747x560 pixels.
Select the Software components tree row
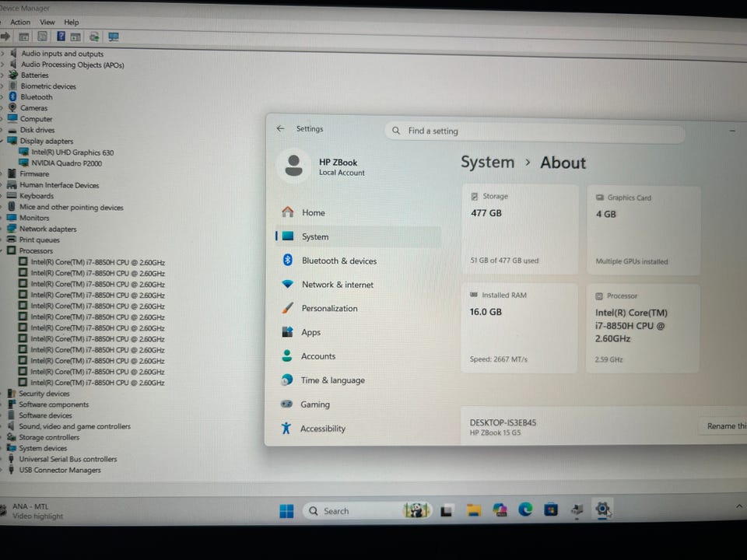(54, 404)
